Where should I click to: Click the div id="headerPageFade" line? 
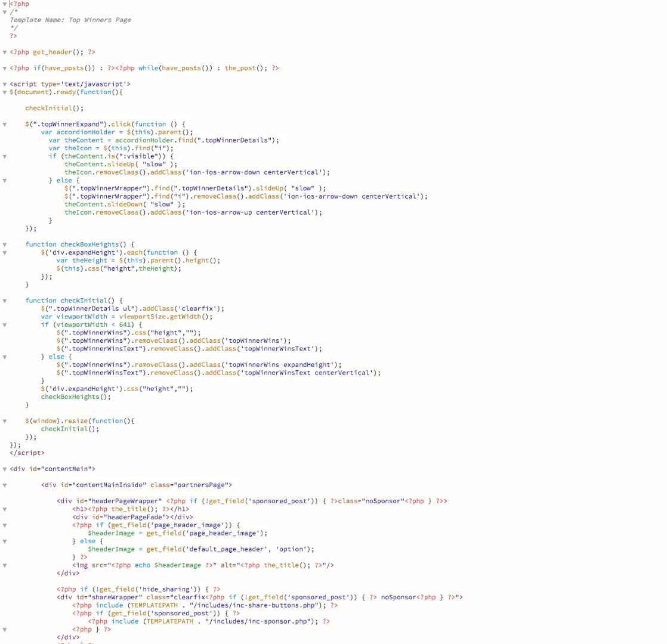click(x=132, y=518)
